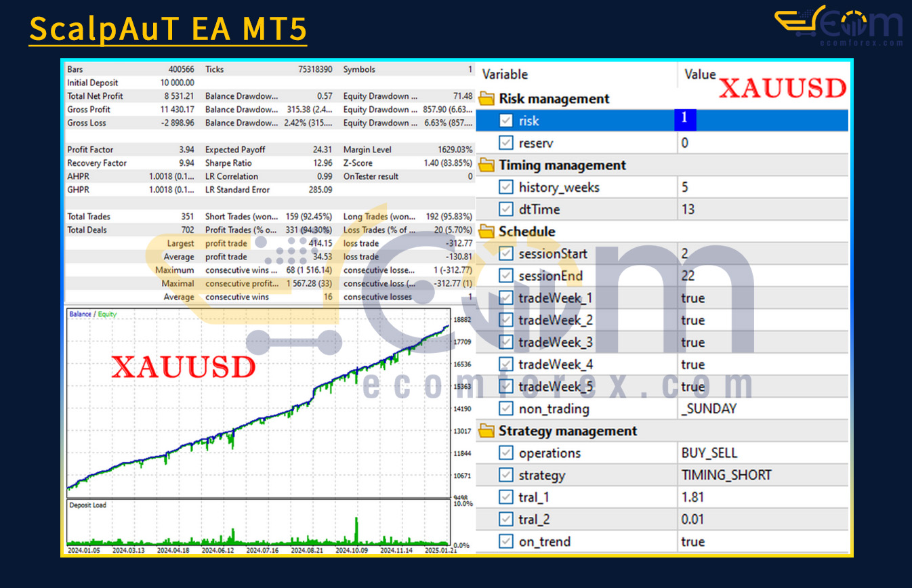Open the strategy TIMING_SHORT value dropdown
This screenshot has width=912, height=588.
[726, 475]
